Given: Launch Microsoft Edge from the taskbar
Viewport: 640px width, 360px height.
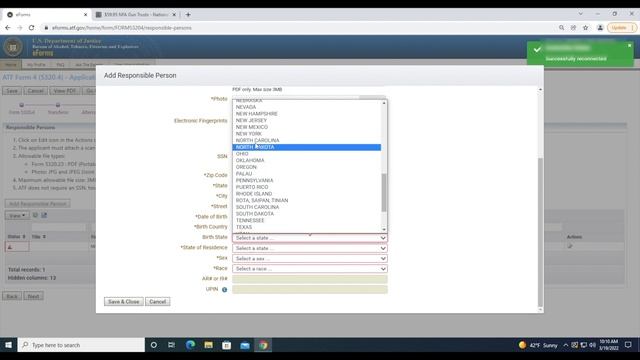Looking at the screenshot, I should (190, 345).
